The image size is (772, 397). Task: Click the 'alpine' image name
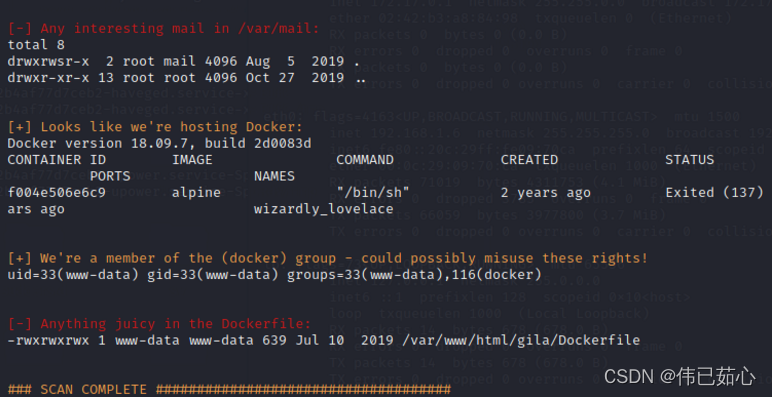click(x=196, y=193)
